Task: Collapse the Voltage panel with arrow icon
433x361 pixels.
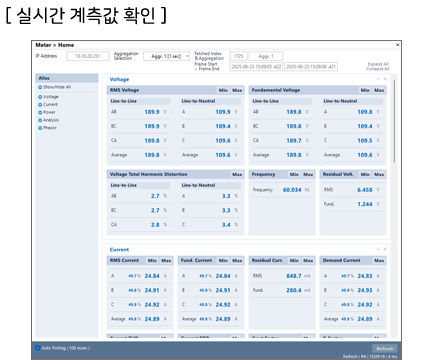Action: 378,79
